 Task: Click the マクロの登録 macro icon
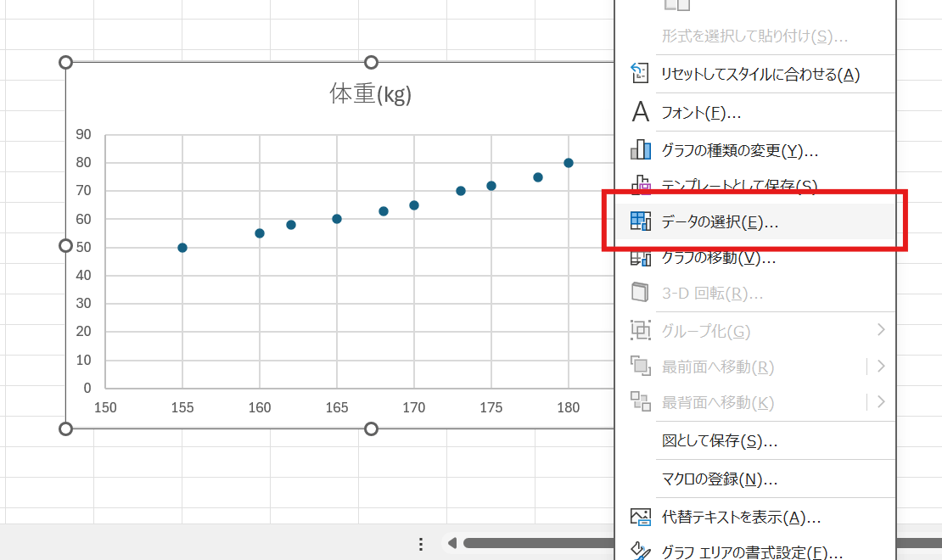pyautogui.click(x=641, y=478)
